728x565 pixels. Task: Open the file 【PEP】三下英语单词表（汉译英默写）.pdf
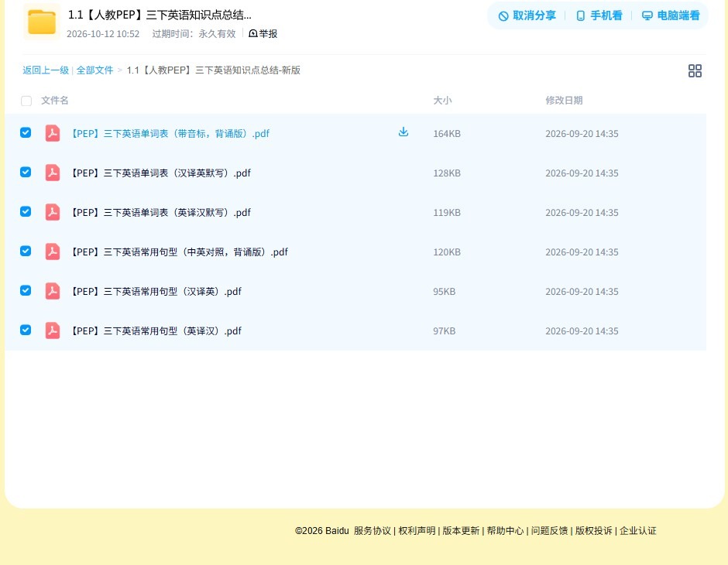click(x=160, y=173)
